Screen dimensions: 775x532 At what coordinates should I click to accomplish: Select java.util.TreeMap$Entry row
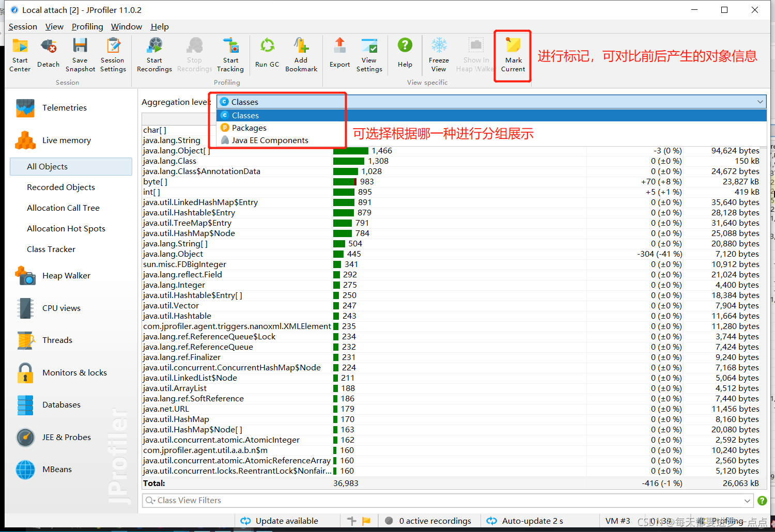pos(454,223)
